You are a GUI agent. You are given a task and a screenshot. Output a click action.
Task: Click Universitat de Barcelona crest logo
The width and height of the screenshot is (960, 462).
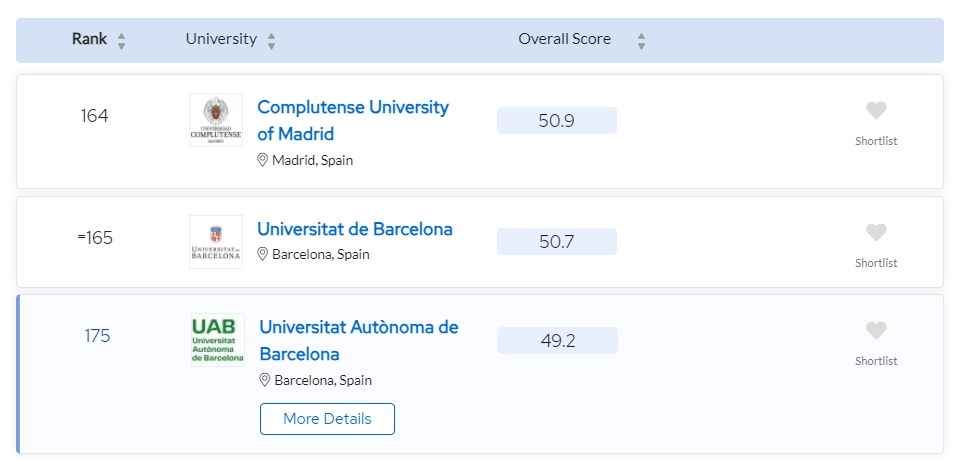point(215,242)
